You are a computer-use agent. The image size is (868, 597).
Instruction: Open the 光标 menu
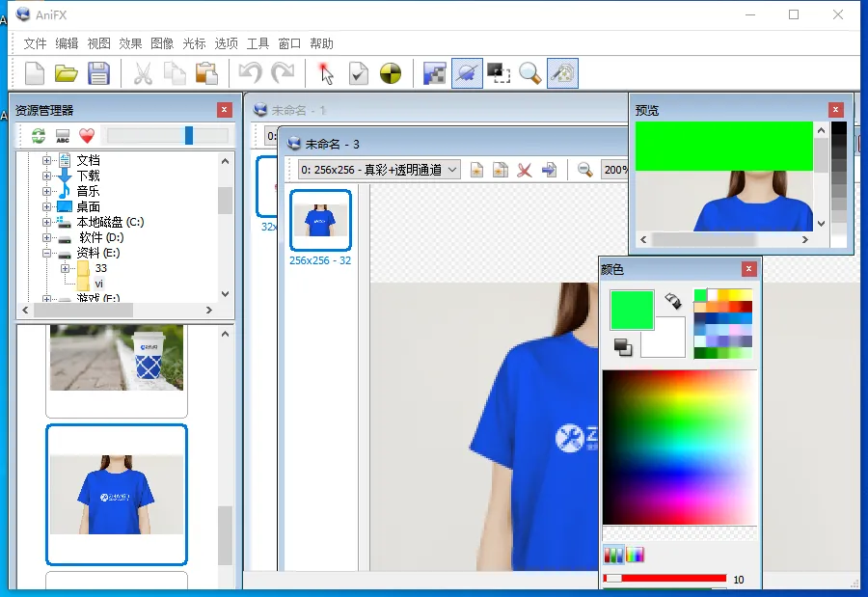[194, 43]
